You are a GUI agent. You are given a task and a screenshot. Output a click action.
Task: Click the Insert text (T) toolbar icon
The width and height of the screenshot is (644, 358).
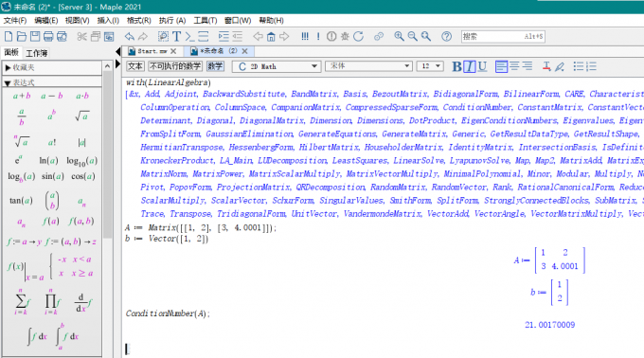[176, 37]
